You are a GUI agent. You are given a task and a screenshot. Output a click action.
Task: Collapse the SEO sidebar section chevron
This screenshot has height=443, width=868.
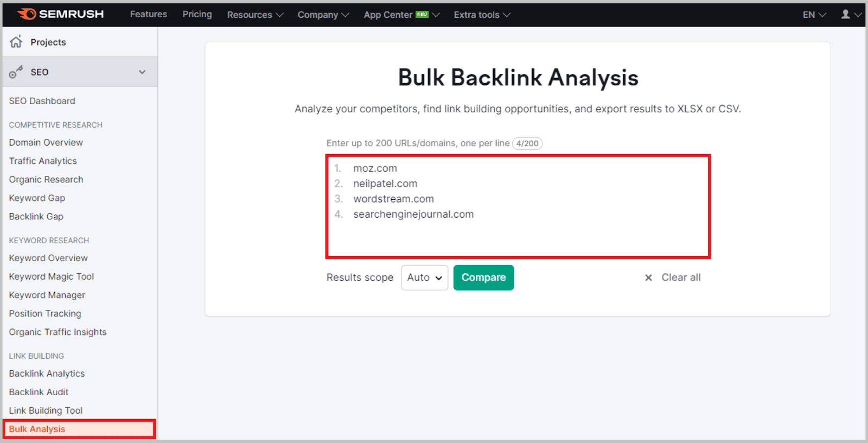[x=142, y=72]
